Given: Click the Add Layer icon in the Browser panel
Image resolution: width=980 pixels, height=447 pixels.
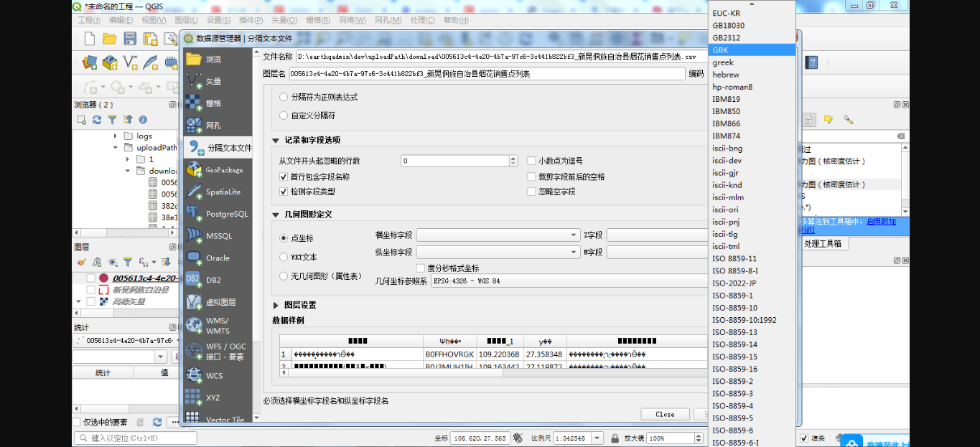Looking at the screenshot, I should pyautogui.click(x=82, y=120).
